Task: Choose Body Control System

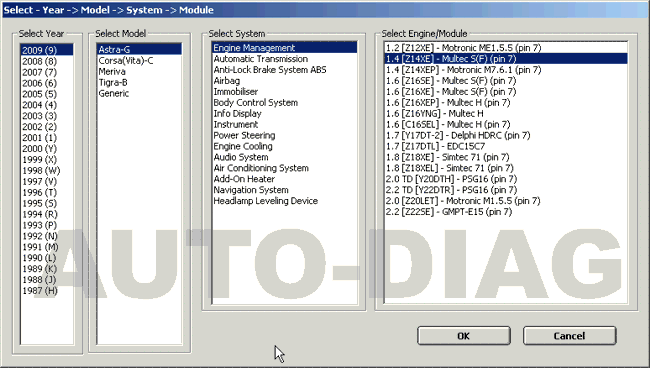Action: click(284, 102)
